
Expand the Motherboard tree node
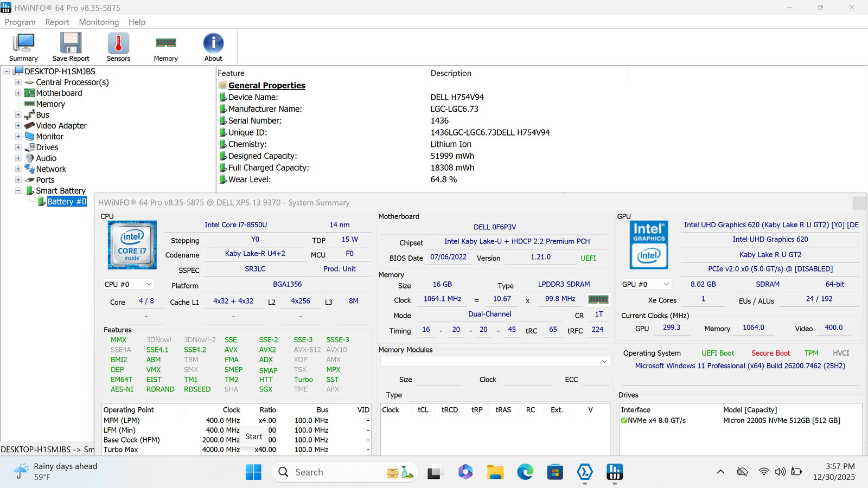pos(18,93)
